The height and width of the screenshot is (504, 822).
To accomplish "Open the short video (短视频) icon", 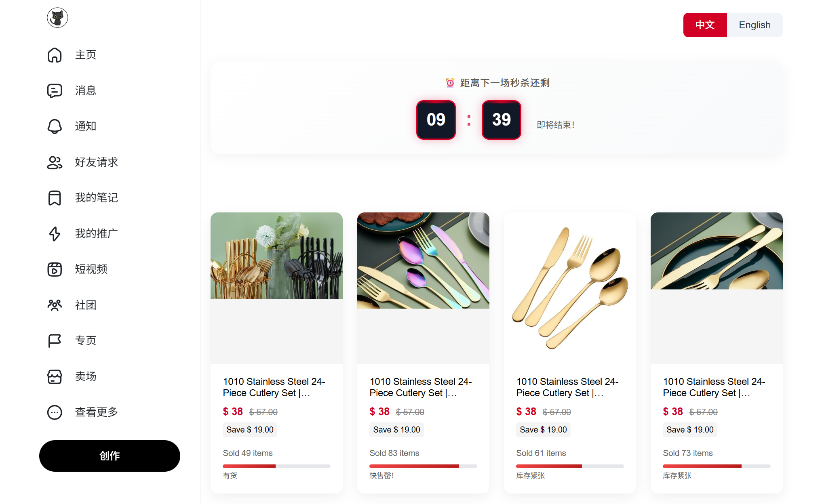I will pos(55,269).
